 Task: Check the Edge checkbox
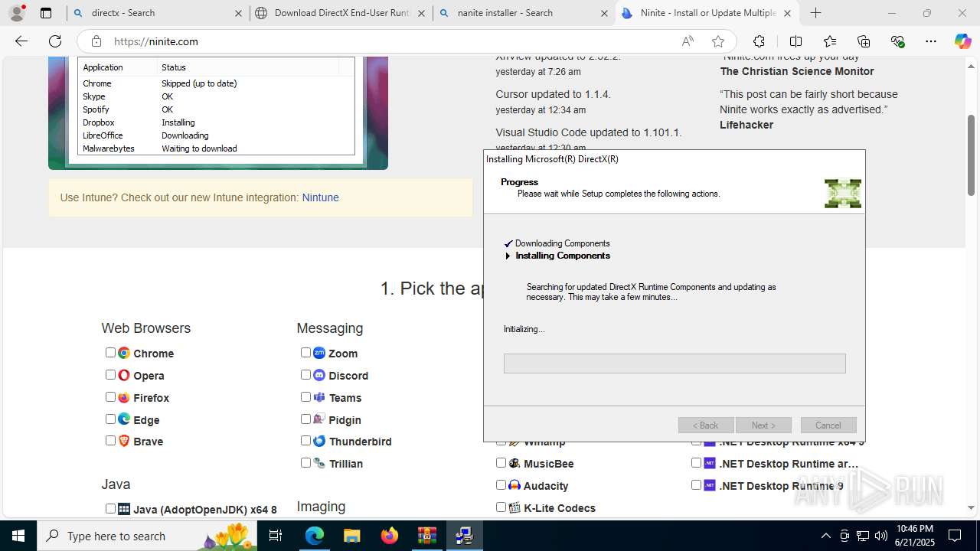click(x=110, y=419)
